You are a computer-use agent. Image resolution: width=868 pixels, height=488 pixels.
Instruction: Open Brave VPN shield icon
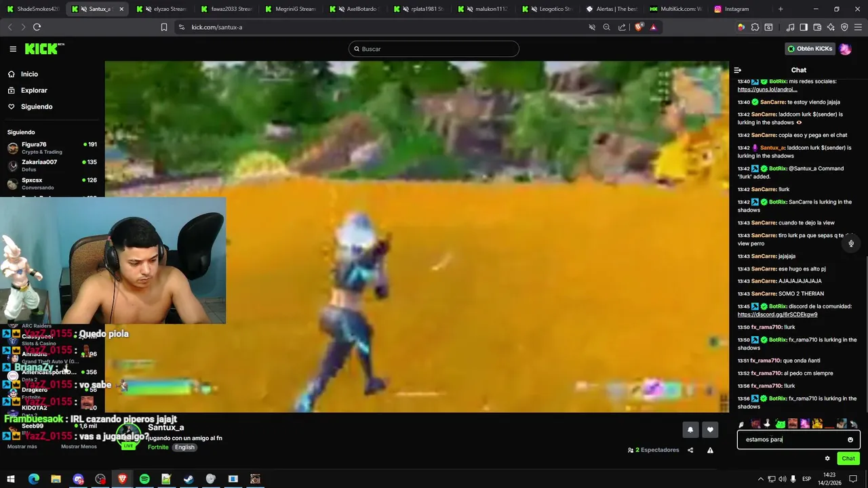tap(844, 27)
